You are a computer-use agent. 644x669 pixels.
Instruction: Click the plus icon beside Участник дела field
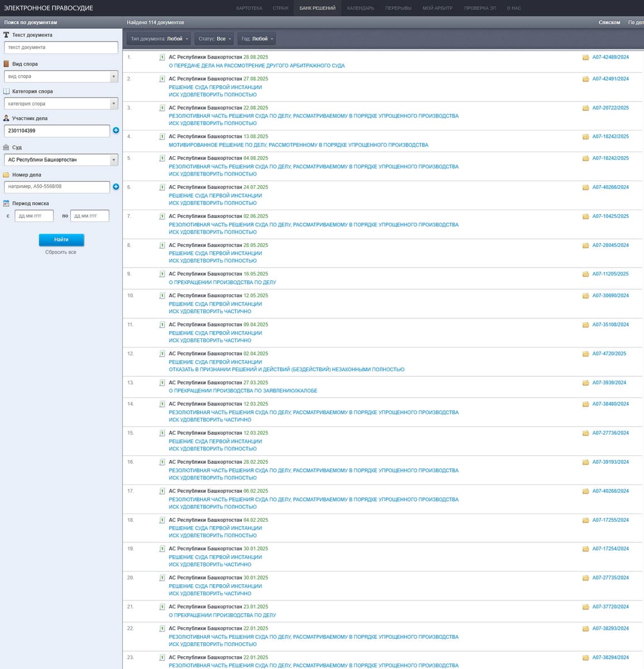[116, 130]
